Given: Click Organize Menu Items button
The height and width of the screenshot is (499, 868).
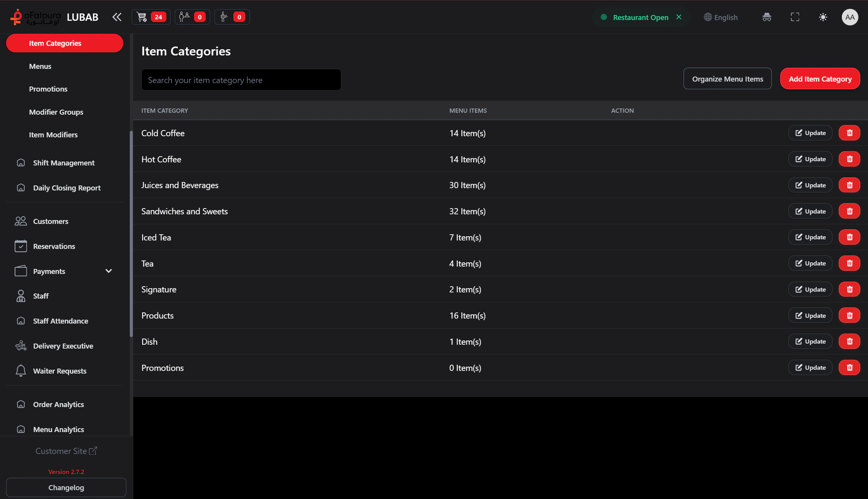Looking at the screenshot, I should pos(727,79).
